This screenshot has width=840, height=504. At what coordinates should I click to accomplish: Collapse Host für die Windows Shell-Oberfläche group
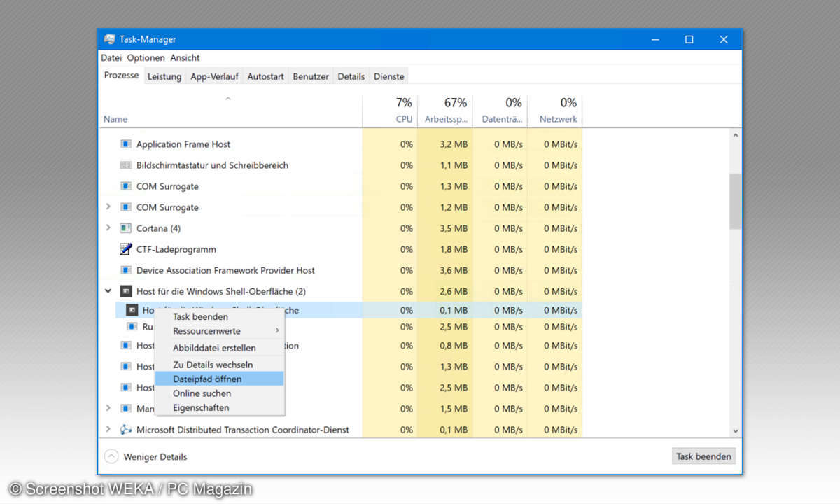108,291
